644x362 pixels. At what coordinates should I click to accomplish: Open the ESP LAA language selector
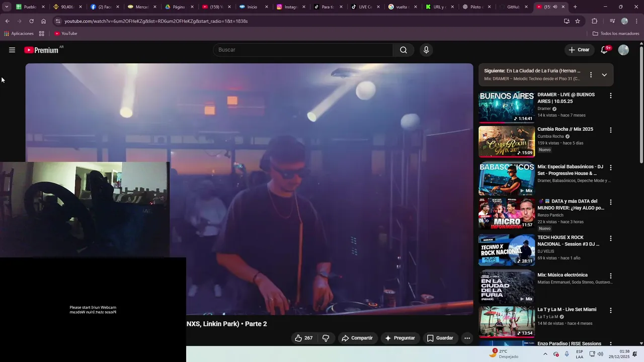[580, 354]
